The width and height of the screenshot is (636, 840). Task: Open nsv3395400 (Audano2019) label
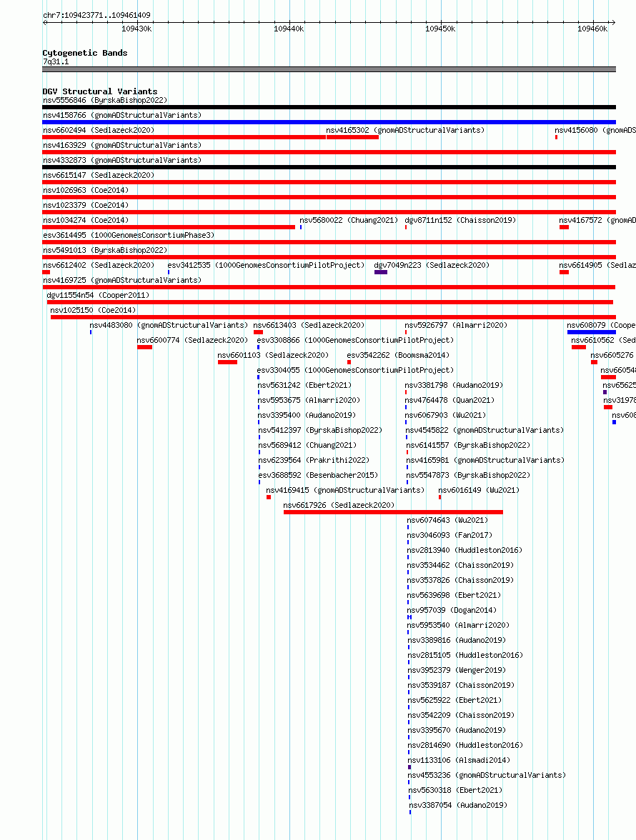307,415
